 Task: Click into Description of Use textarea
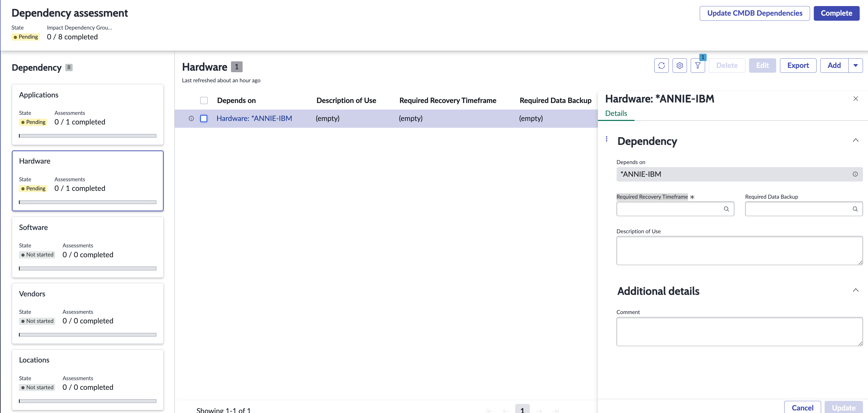point(740,250)
